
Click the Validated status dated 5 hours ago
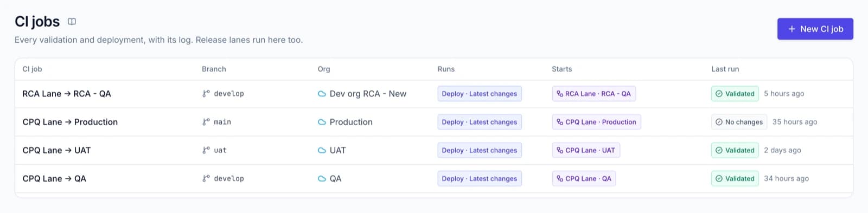coord(735,94)
